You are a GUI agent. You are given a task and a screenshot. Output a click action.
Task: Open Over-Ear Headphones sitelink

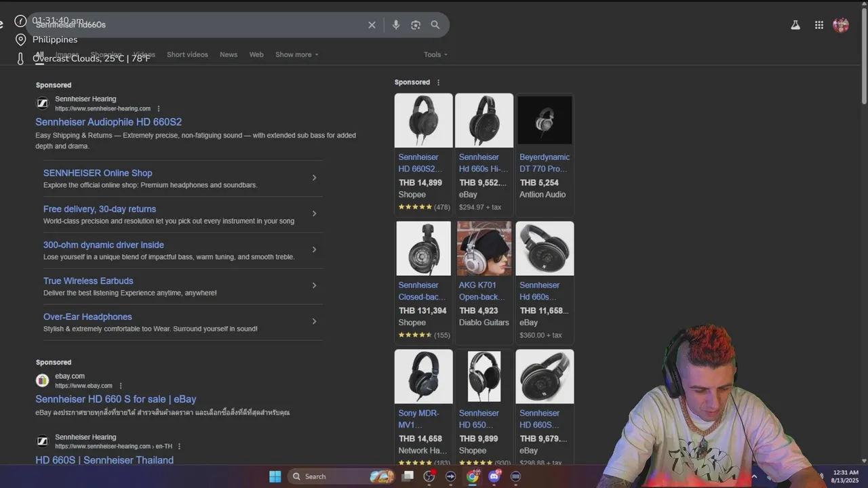click(87, 317)
